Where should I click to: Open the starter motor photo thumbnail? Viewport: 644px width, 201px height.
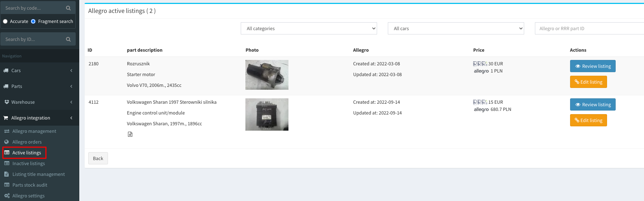pos(267,75)
